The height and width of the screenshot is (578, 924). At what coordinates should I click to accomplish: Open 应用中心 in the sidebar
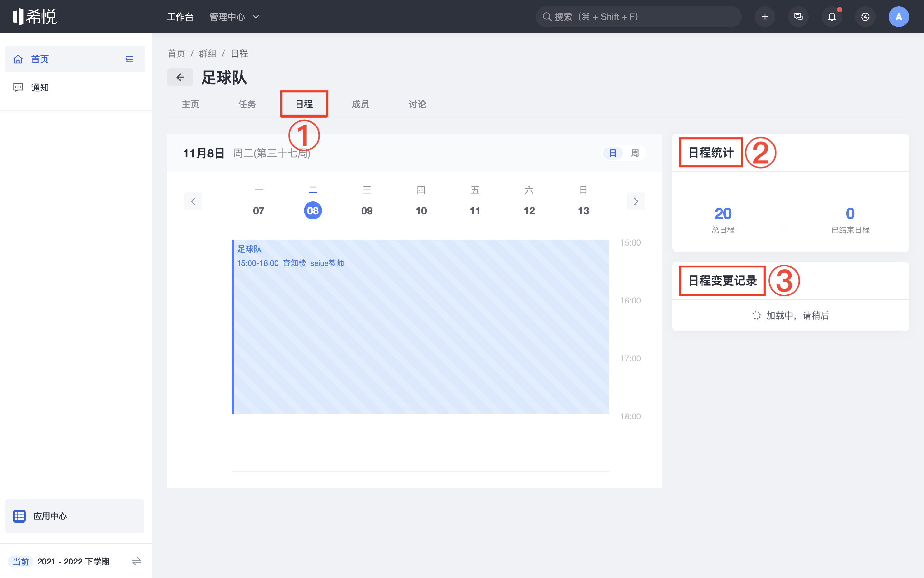(75, 516)
